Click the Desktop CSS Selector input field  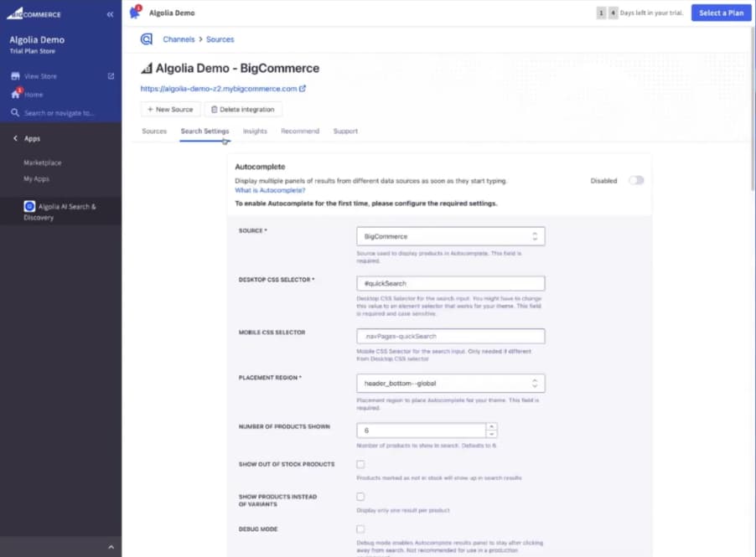[x=451, y=283]
